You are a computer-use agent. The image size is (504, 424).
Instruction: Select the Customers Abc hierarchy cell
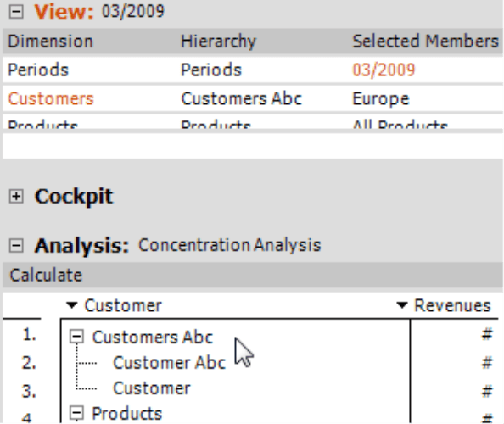pyautogui.click(x=241, y=98)
